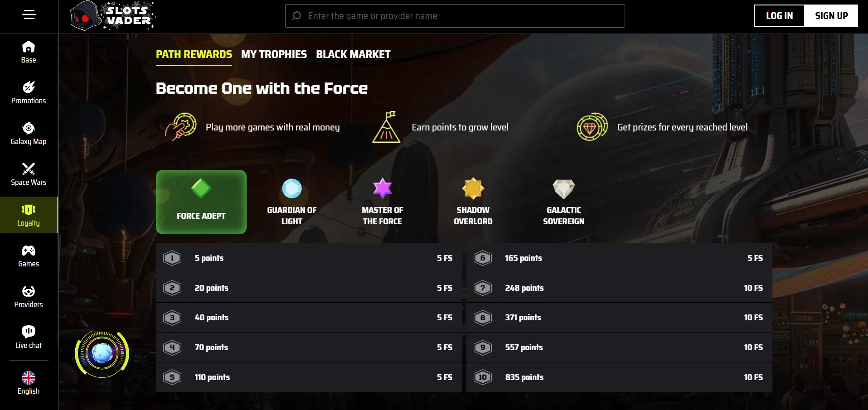This screenshot has height=410, width=868.
Task: Choose Master of the Force level
Action: click(383, 202)
